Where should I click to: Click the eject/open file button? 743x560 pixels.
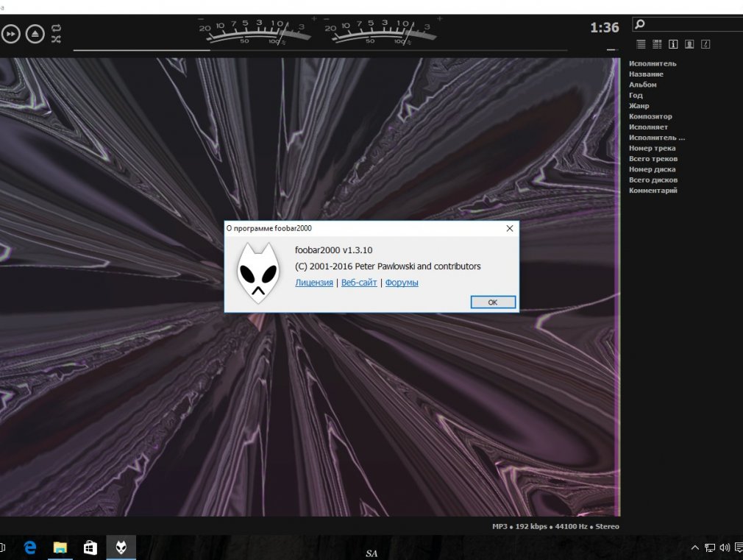point(35,34)
